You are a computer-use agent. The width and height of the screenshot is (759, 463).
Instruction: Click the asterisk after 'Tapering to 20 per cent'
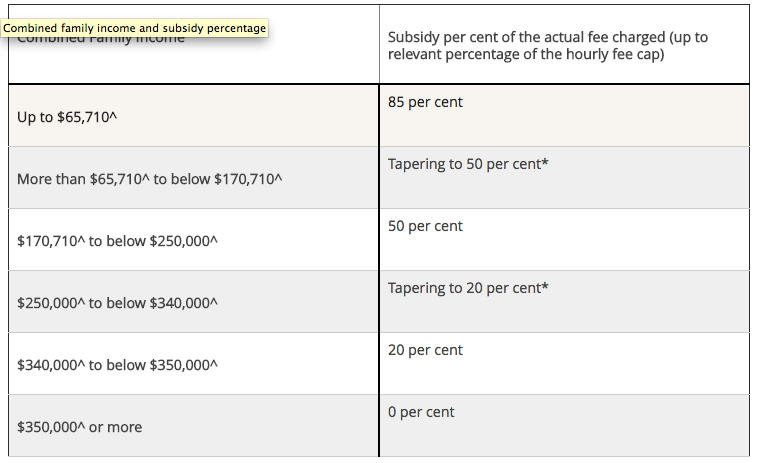[x=545, y=287]
